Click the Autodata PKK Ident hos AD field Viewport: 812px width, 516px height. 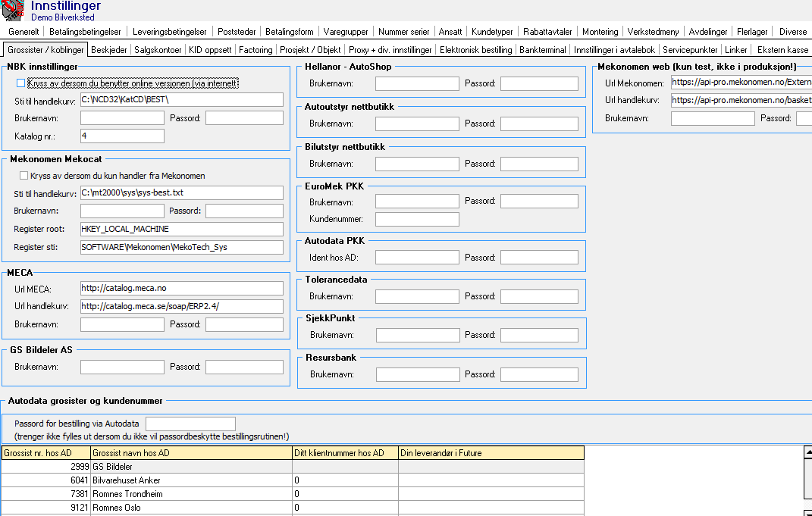pyautogui.click(x=417, y=257)
